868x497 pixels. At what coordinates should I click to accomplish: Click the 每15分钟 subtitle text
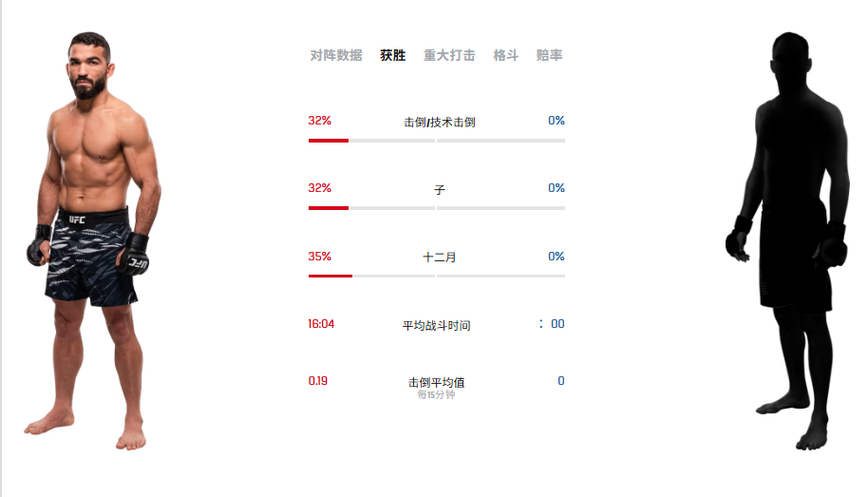coord(436,395)
